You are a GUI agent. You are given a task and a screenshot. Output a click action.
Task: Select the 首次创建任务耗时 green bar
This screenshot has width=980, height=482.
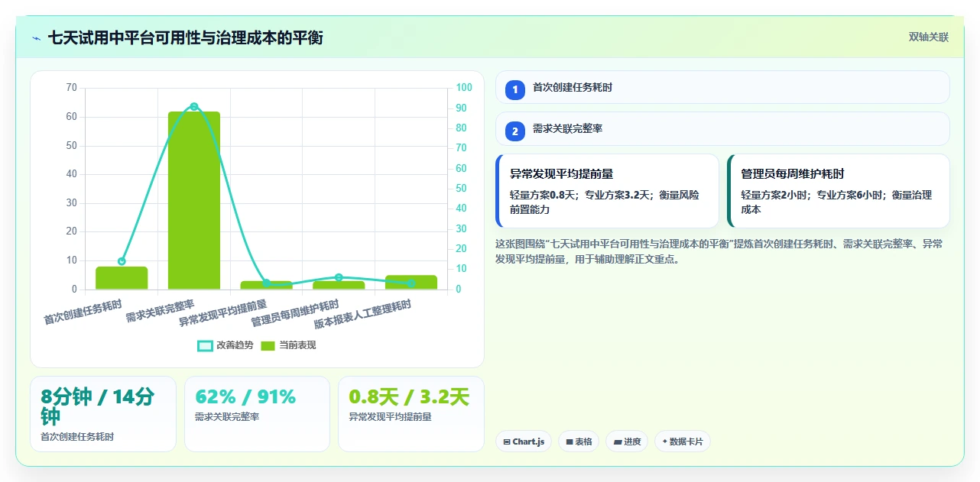(122, 278)
